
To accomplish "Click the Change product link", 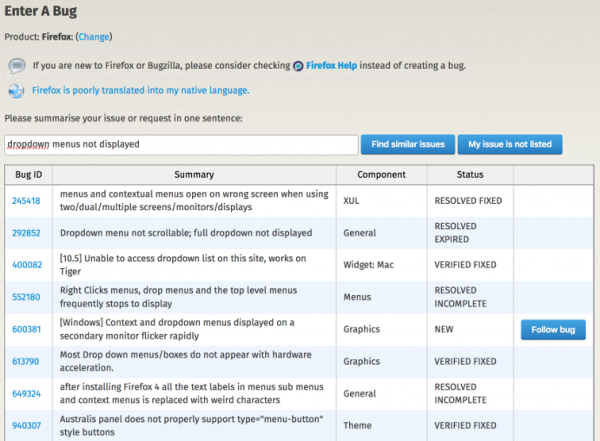I will (94, 37).
